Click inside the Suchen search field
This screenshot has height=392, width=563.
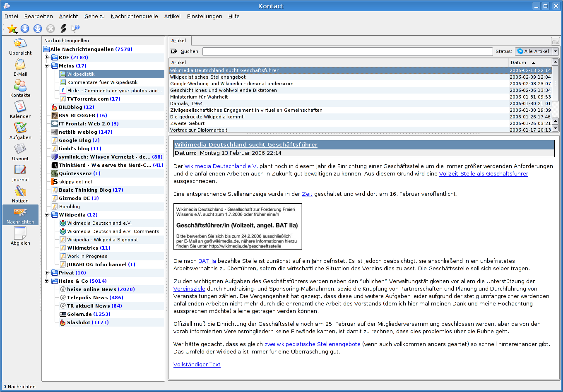(x=347, y=51)
